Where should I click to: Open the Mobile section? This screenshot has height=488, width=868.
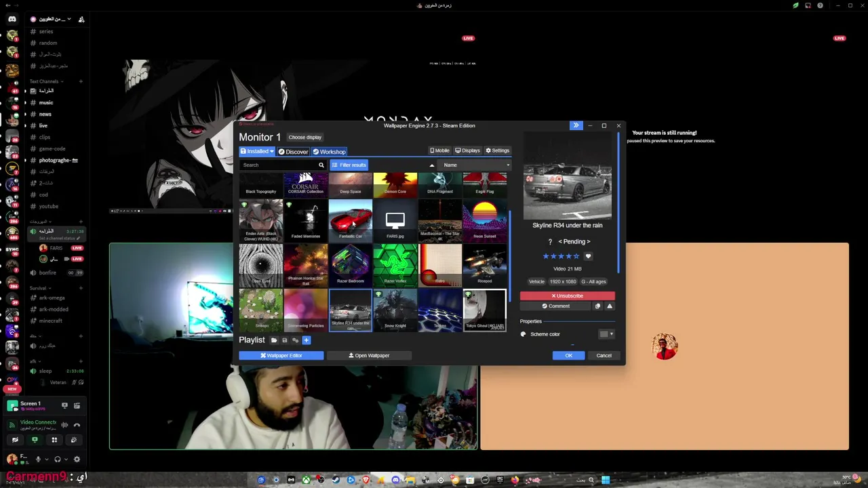coord(439,150)
